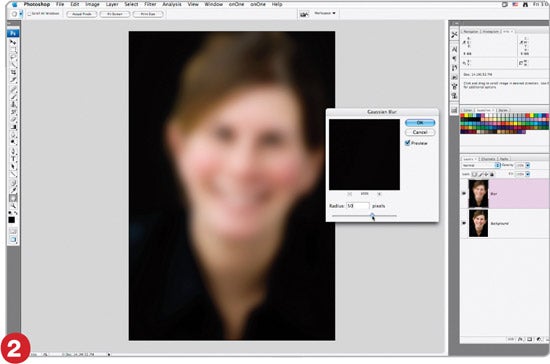550x364 pixels.
Task: Select the Gradient tool
Action: coord(13,127)
